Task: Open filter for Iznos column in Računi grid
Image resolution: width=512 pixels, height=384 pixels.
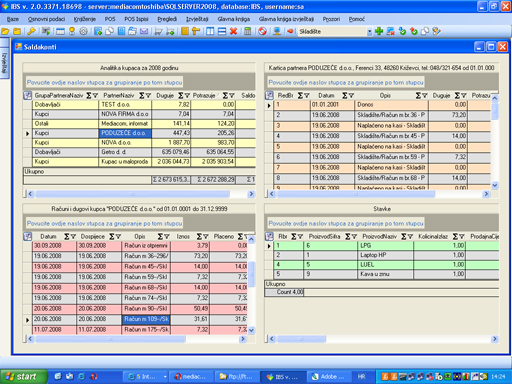Action: coord(205,237)
